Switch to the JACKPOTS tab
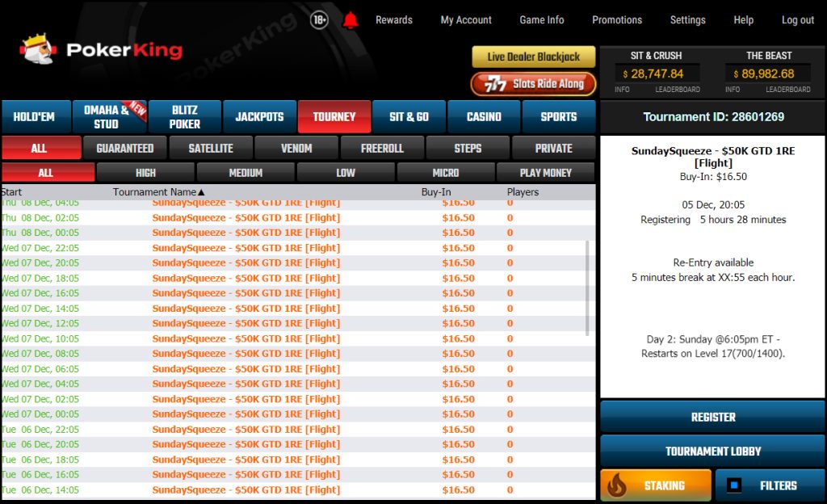 [259, 116]
